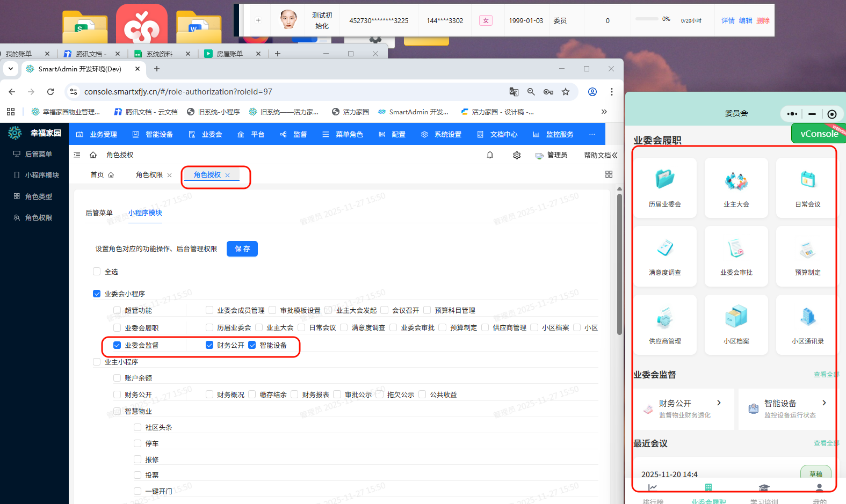Go to the 首页 page tab
The height and width of the screenshot is (504, 846).
click(x=102, y=174)
